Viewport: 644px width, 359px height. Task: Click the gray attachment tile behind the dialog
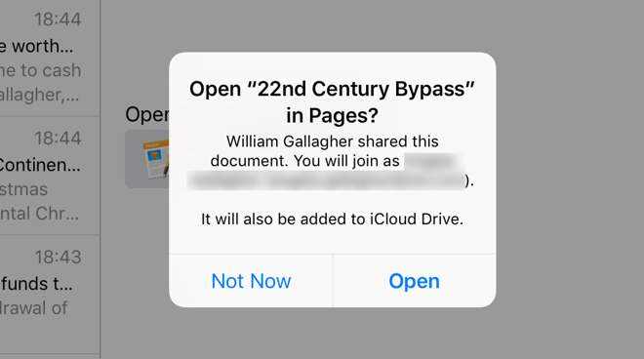147,159
